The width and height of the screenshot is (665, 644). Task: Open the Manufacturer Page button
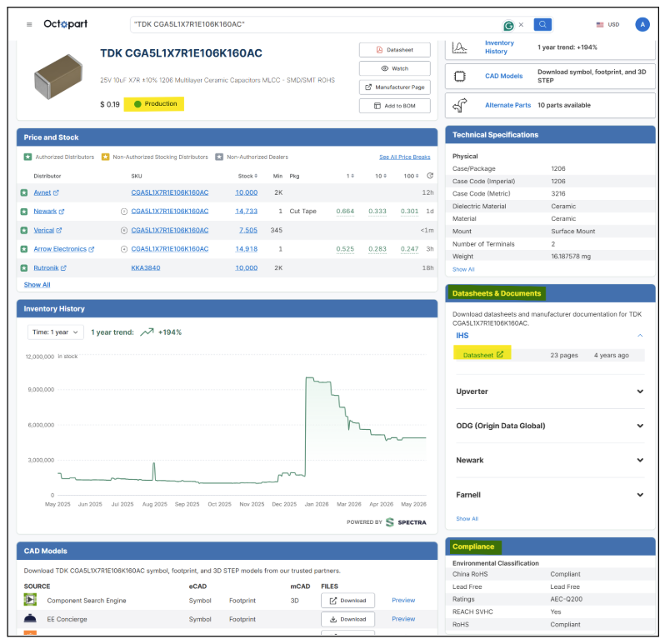click(394, 87)
